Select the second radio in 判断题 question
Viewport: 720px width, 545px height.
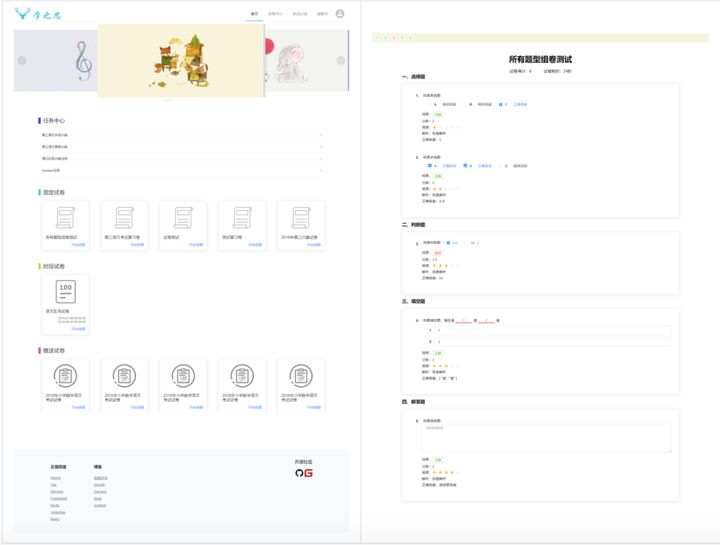pyautogui.click(x=467, y=243)
